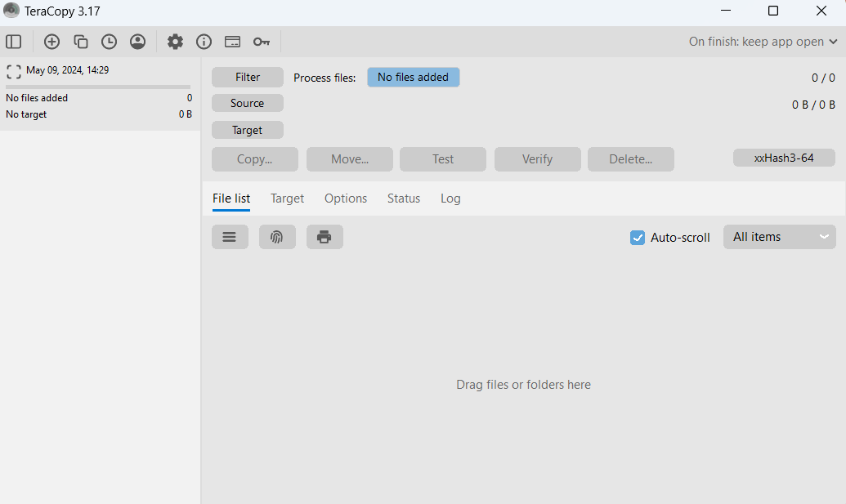Viewport: 846px width, 504px height.
Task: Click the printer icon button
Action: coord(325,237)
